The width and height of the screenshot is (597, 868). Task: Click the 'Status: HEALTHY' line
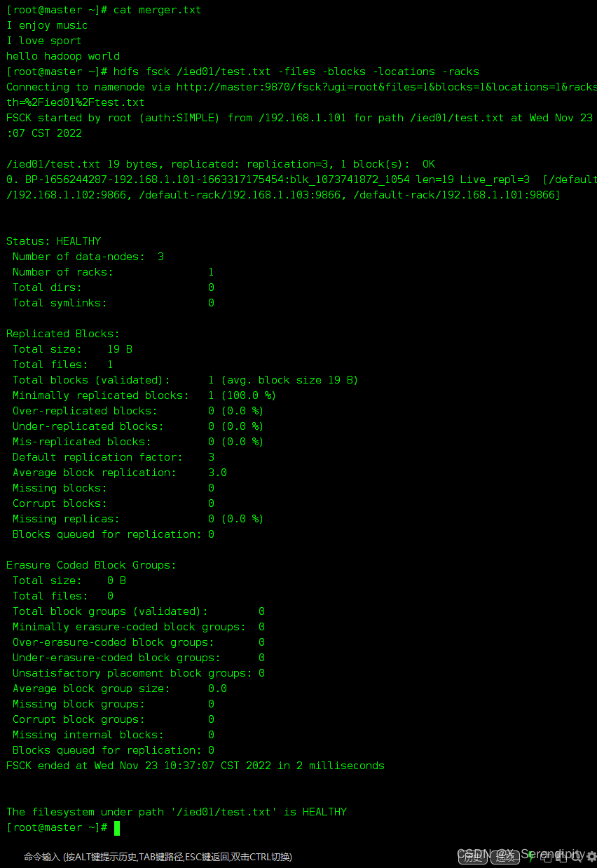tap(54, 241)
